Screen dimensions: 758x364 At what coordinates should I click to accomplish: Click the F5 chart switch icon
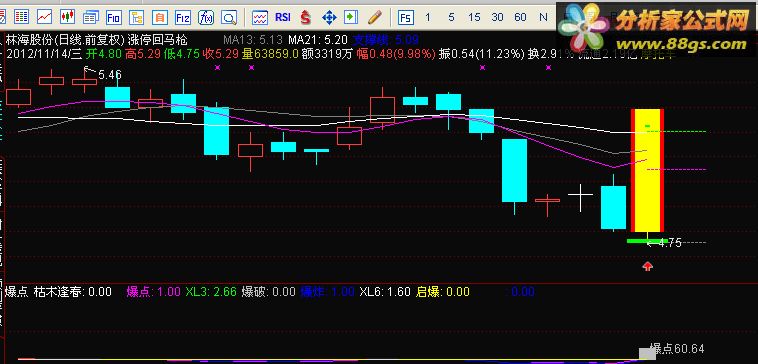[x=406, y=18]
